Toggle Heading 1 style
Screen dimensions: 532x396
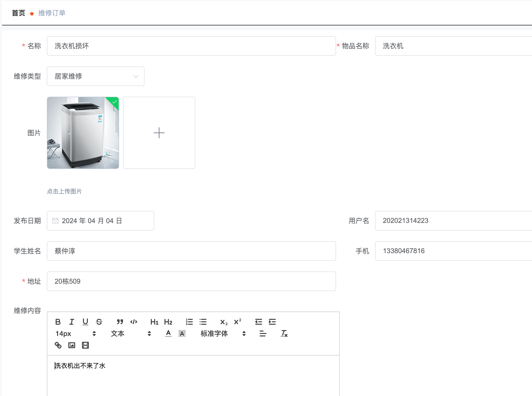154,322
